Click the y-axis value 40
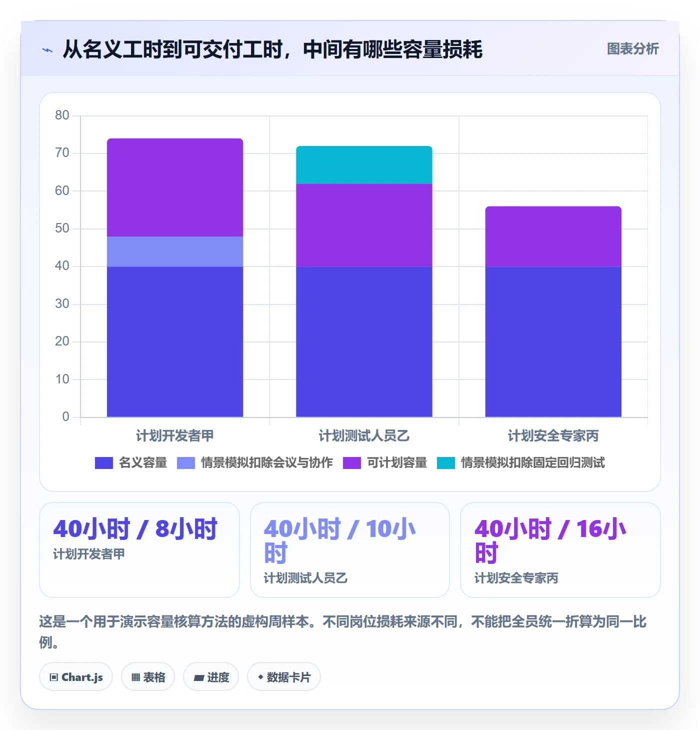Image resolution: width=700 pixels, height=730 pixels. click(62, 266)
